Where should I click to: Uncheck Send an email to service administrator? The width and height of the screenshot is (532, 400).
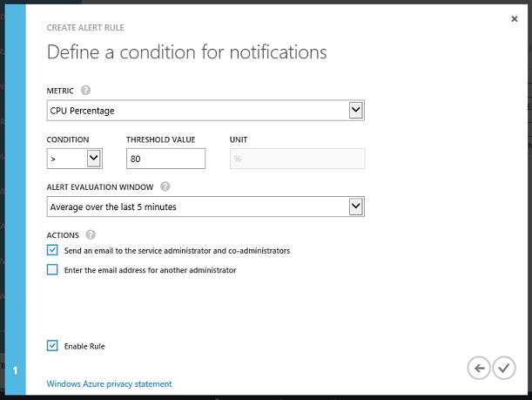pyautogui.click(x=52, y=250)
